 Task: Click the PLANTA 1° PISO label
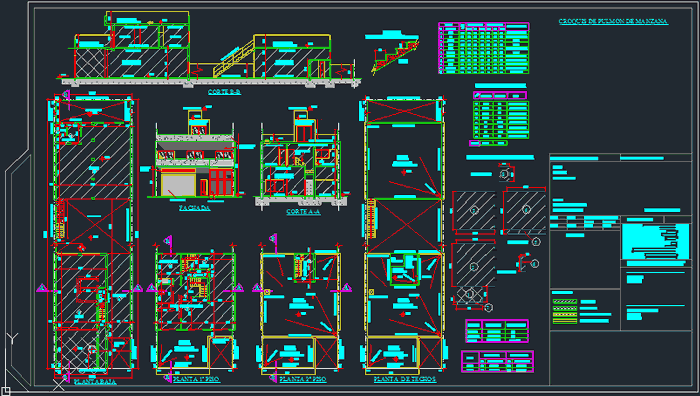(196, 379)
